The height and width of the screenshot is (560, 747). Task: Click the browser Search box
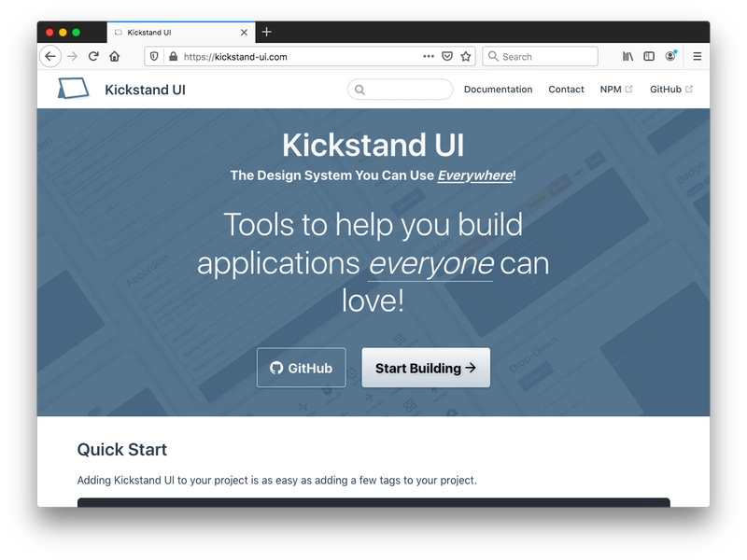541,57
